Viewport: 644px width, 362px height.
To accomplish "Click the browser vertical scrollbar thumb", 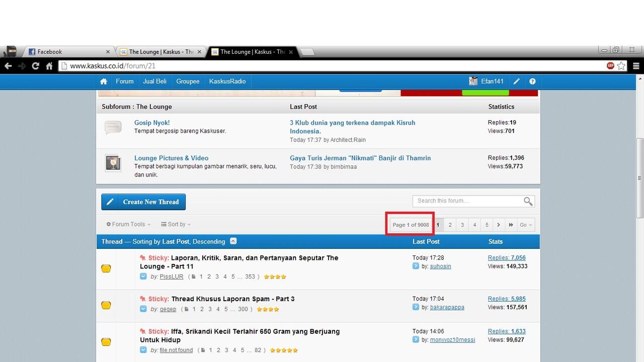I will [640, 177].
